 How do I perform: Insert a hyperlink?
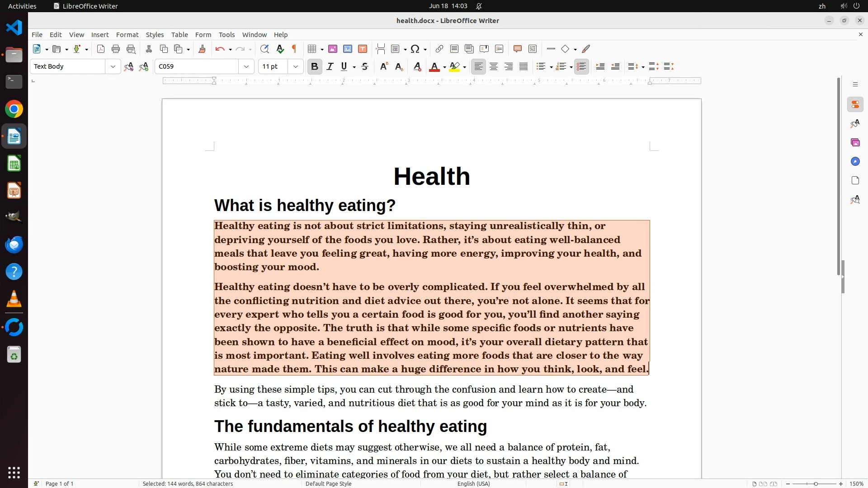click(439, 49)
